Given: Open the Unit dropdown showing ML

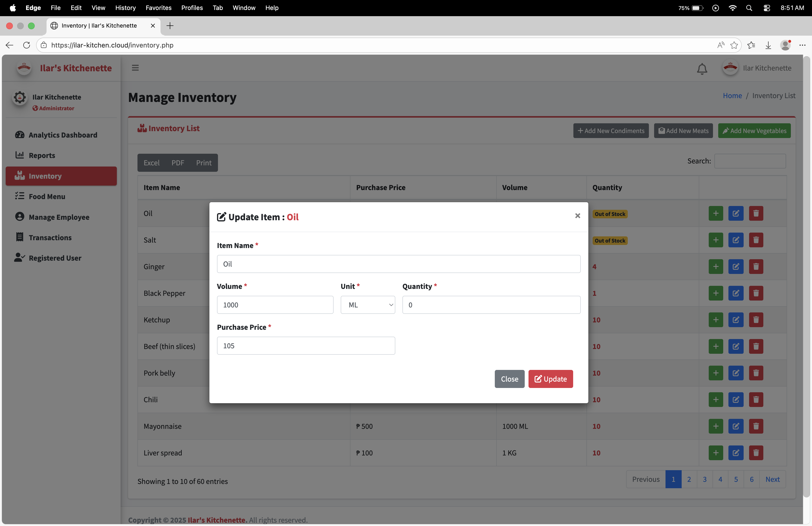Looking at the screenshot, I should [368, 305].
